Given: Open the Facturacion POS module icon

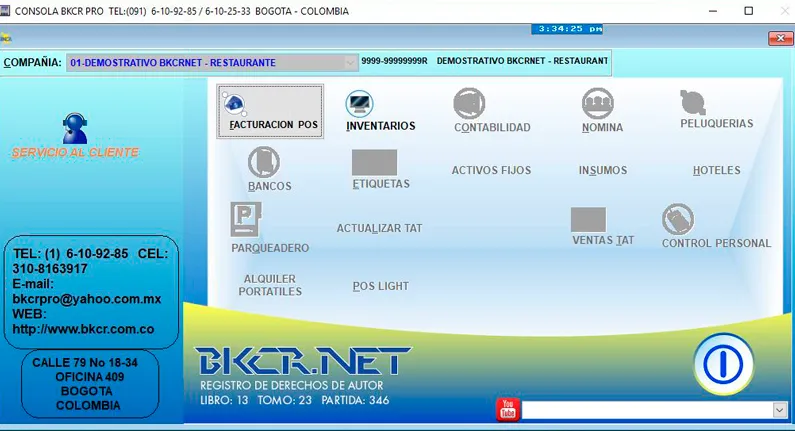Looking at the screenshot, I should pyautogui.click(x=234, y=105).
